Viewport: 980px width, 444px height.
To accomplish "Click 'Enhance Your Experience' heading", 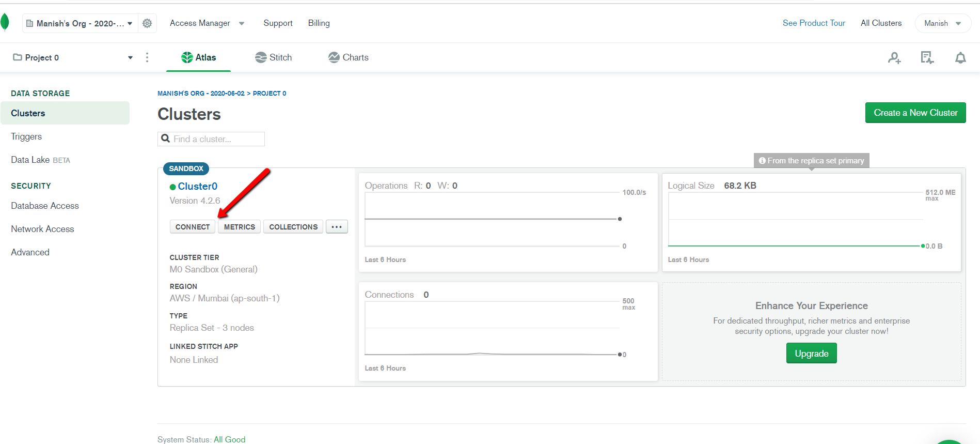I will point(812,305).
